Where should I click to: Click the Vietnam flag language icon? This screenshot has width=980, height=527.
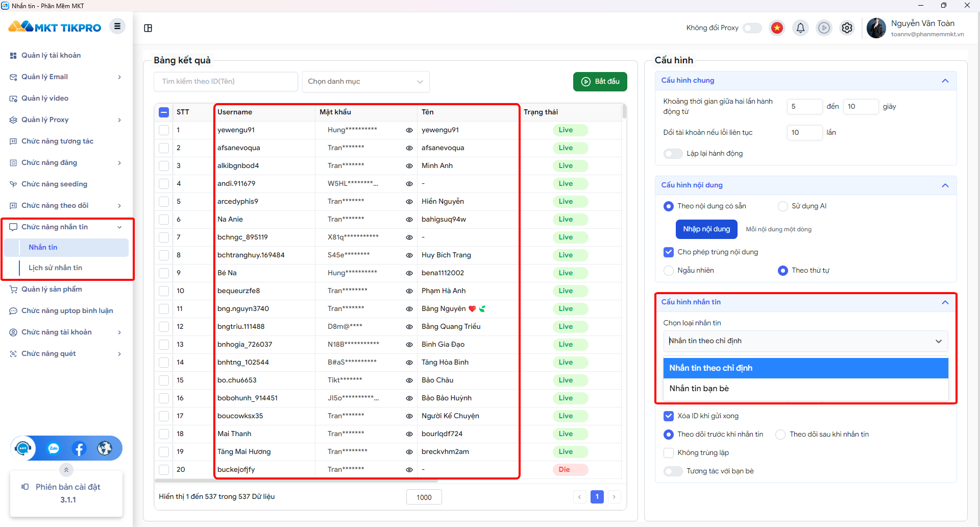[777, 28]
